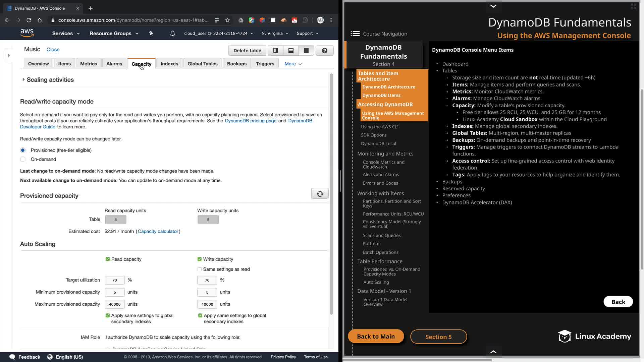
Task: Click the Delete table button
Action: pyautogui.click(x=247, y=51)
